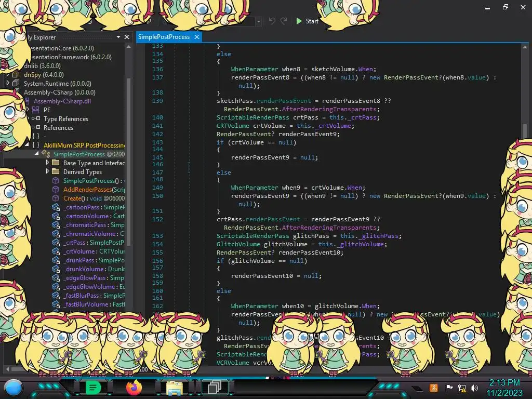Select Assembly-CSharp (0.0.0.0) in the tree
The height and width of the screenshot is (399, 532).
59,92
